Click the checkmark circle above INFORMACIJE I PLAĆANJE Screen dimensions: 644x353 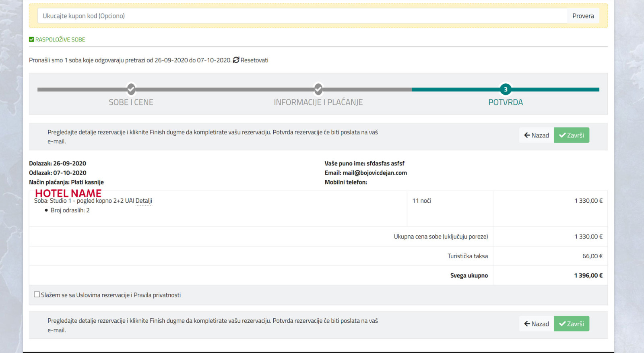click(318, 89)
